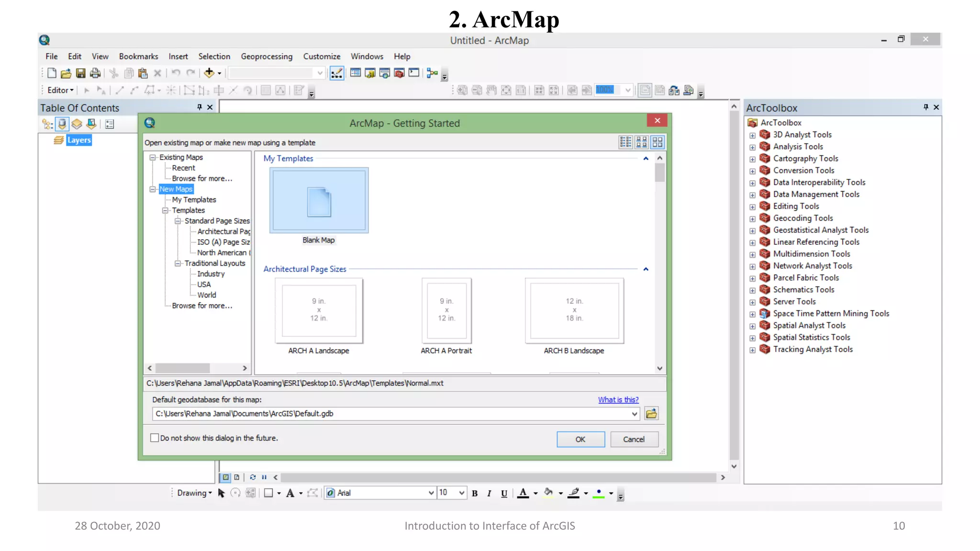Open Table Of Contents Options icon
The width and height of the screenshot is (980, 551).
[x=110, y=124]
